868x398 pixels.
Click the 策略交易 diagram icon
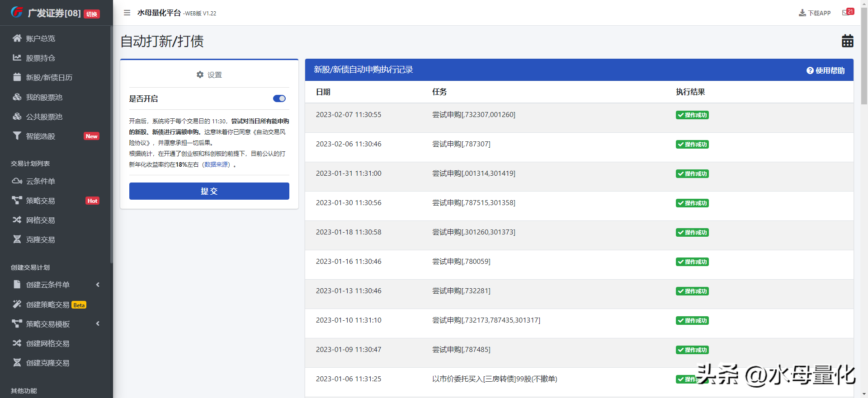click(17, 201)
